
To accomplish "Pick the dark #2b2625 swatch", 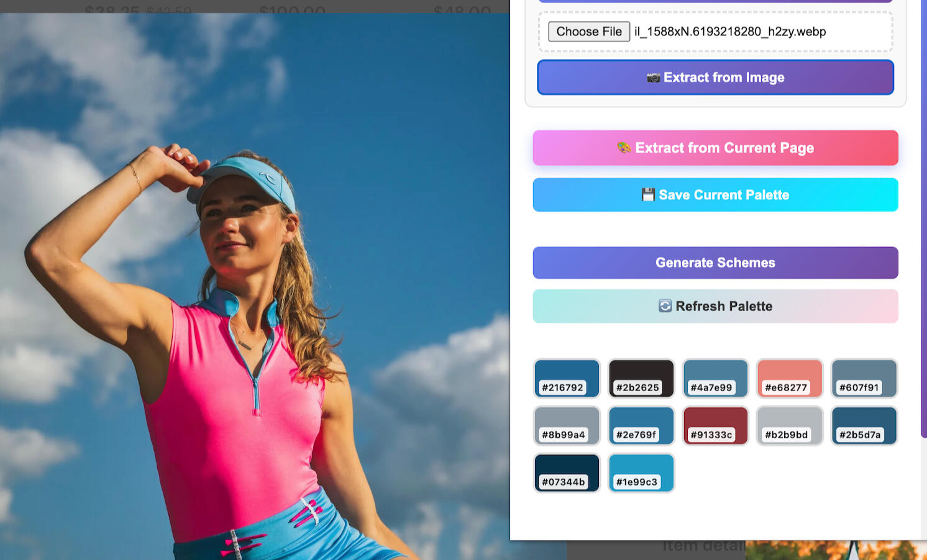I will pyautogui.click(x=641, y=378).
